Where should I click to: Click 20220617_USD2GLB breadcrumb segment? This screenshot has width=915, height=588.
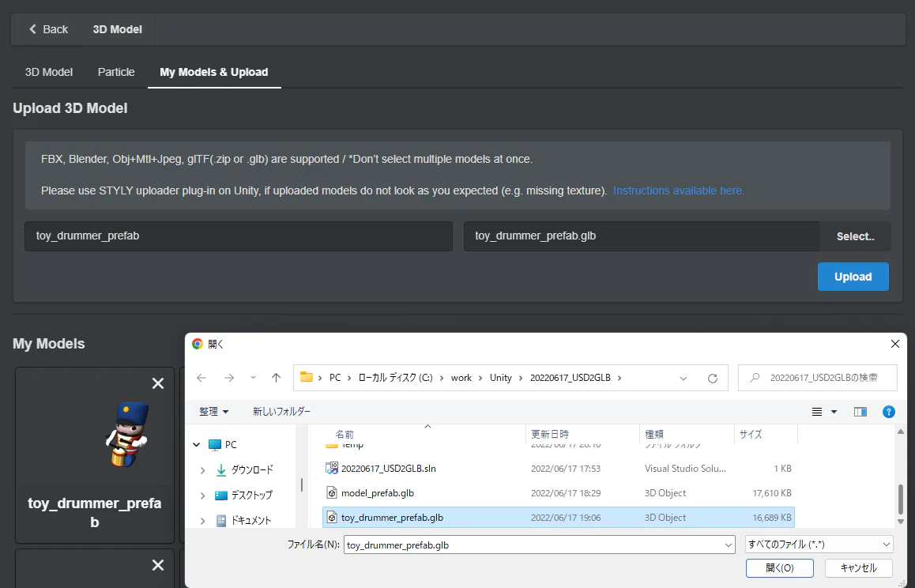click(570, 378)
